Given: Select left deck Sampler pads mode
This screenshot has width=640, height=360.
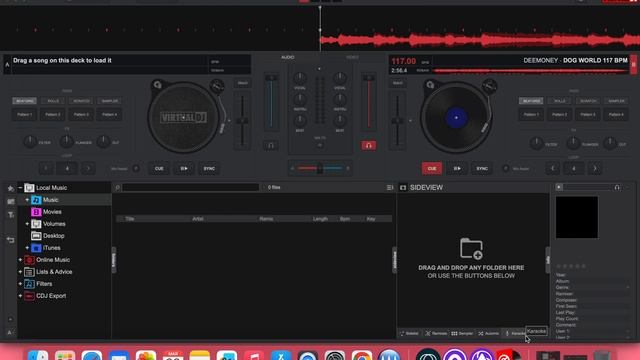Looking at the screenshot, I should click(110, 101).
